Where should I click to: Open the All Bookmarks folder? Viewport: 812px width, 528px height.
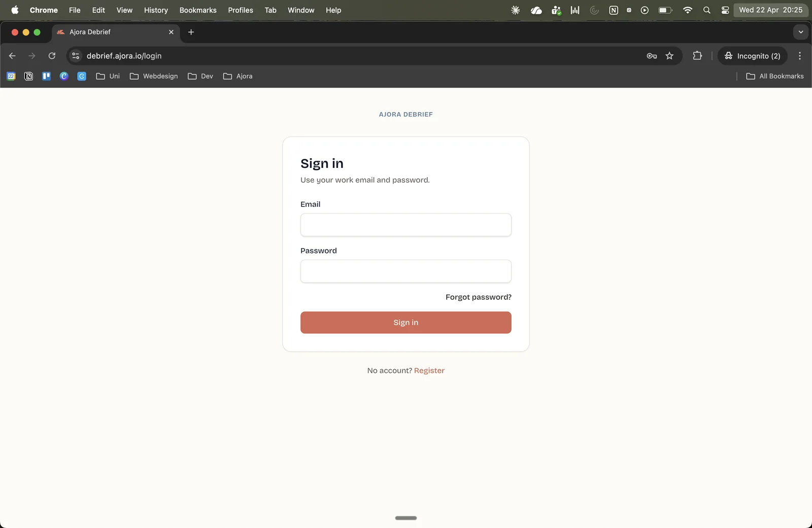tap(775, 76)
